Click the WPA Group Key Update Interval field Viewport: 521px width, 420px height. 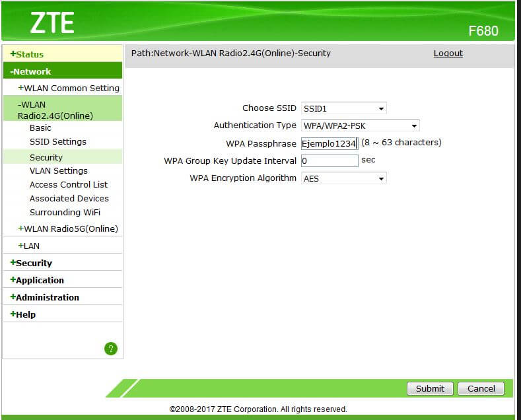(x=329, y=160)
